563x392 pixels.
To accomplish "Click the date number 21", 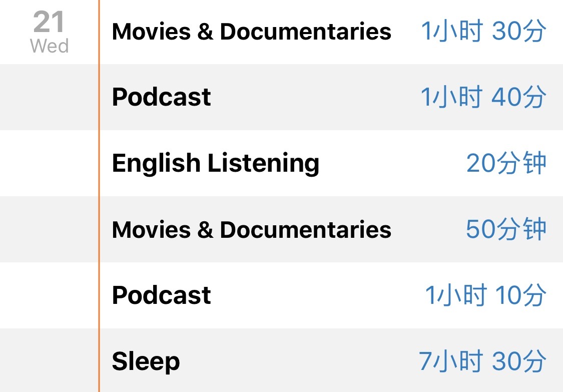I will pos(49,22).
